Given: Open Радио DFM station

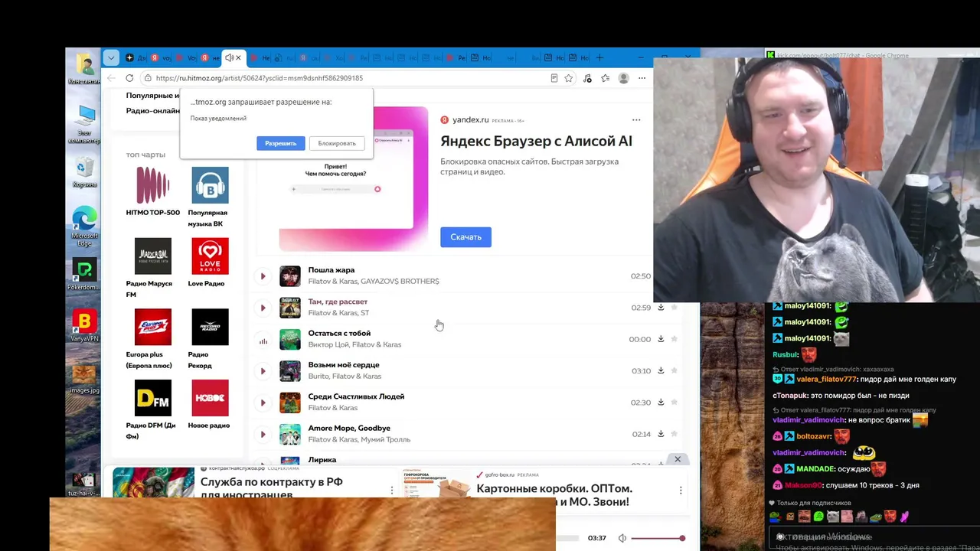Looking at the screenshot, I should tap(152, 410).
